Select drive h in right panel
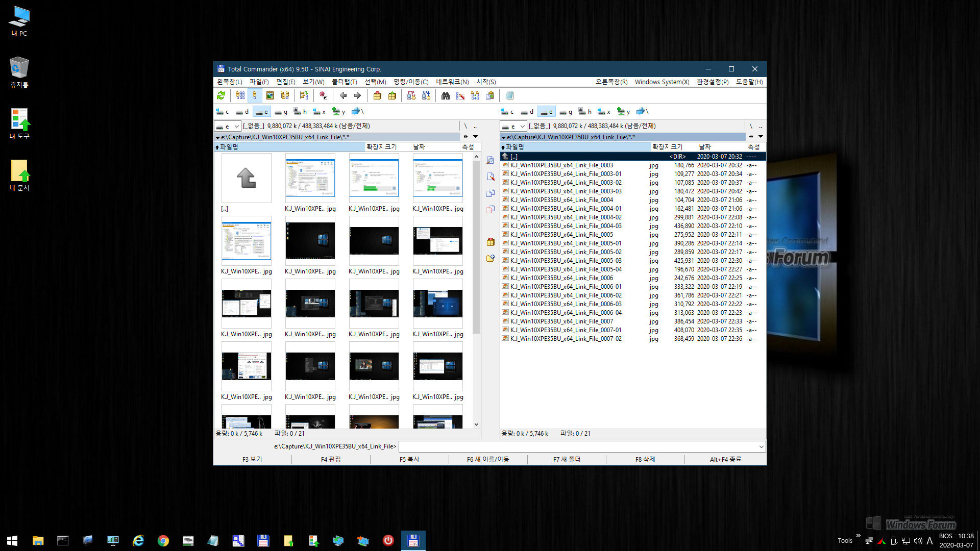Viewport: 980px width, 551px height. click(585, 112)
